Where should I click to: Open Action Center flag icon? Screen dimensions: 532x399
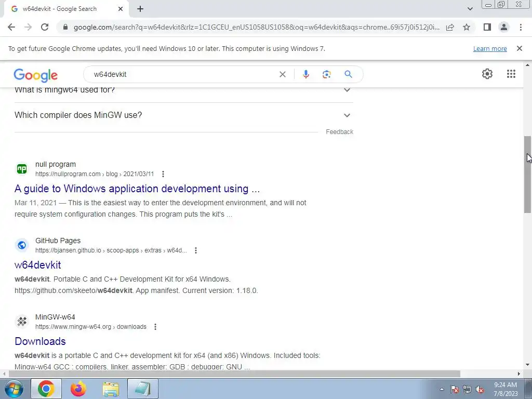click(x=455, y=390)
